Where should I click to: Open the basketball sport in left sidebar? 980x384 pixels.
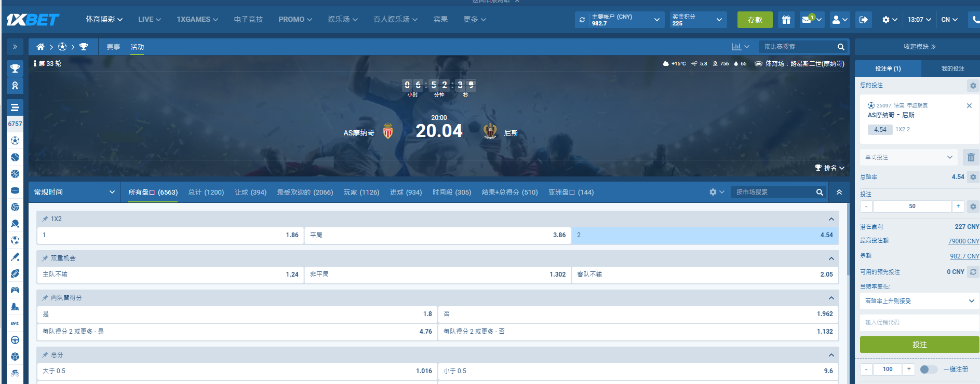(15, 174)
